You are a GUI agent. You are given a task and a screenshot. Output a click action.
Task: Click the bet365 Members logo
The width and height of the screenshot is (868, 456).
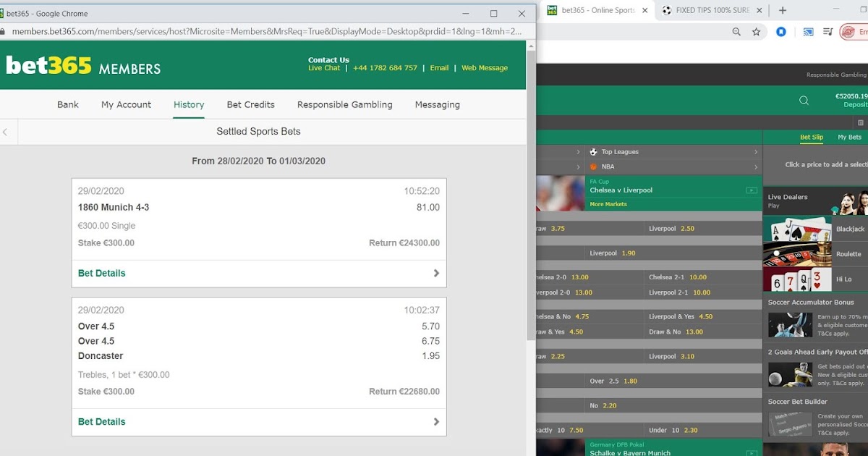pos(83,66)
